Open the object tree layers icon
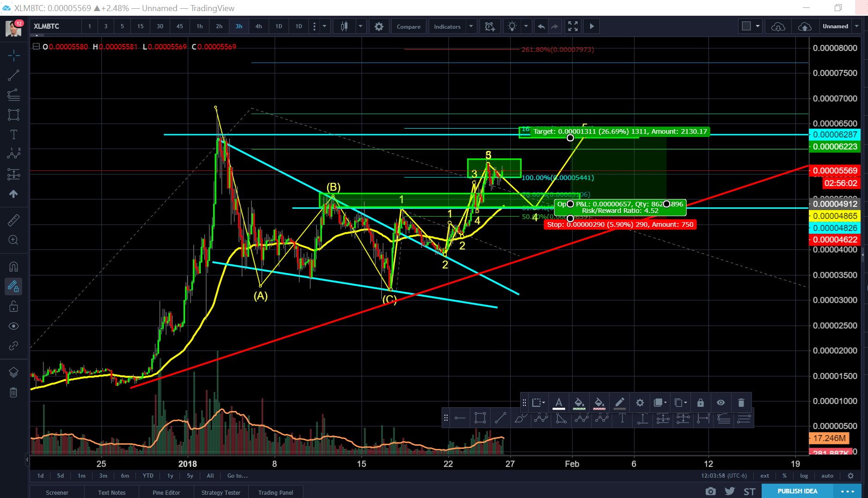The image size is (868, 498). [x=13, y=372]
